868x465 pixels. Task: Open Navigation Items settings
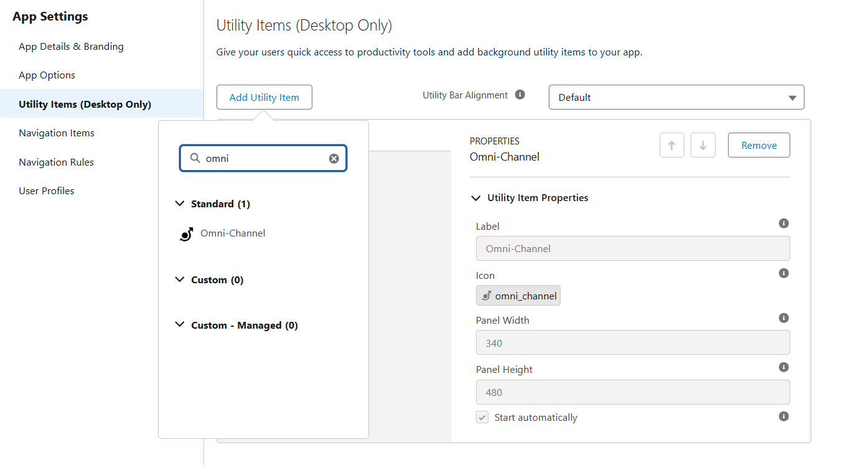[57, 133]
